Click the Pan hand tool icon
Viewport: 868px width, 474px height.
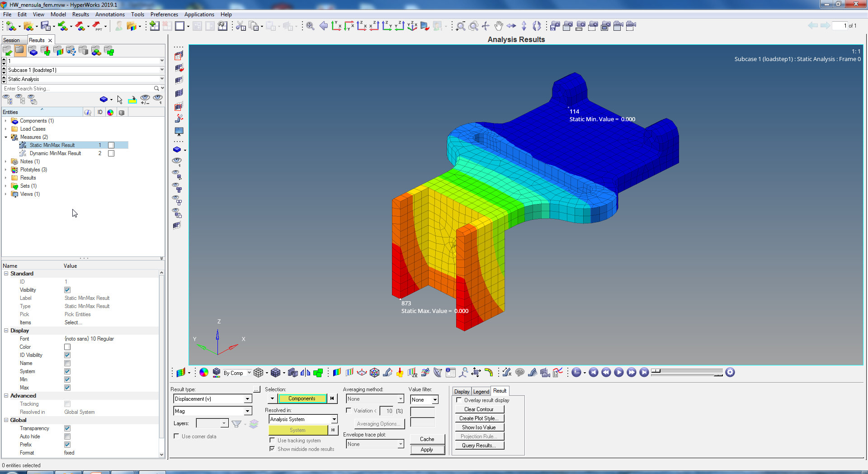[498, 26]
